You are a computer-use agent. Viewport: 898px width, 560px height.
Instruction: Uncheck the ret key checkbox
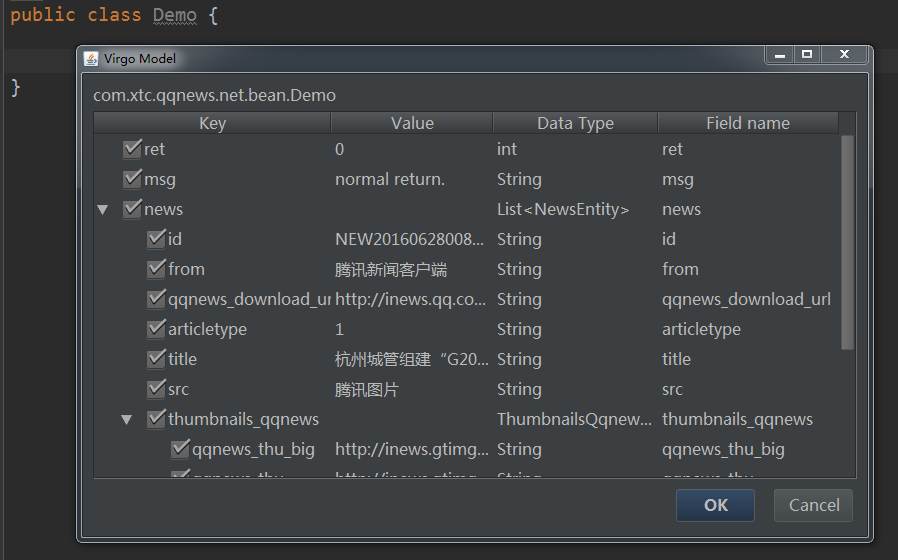tap(132, 149)
